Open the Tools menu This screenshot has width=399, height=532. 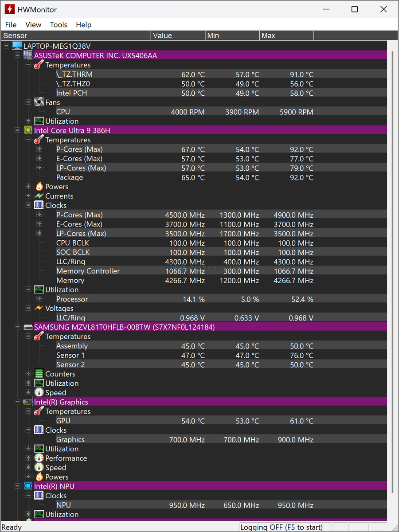59,25
